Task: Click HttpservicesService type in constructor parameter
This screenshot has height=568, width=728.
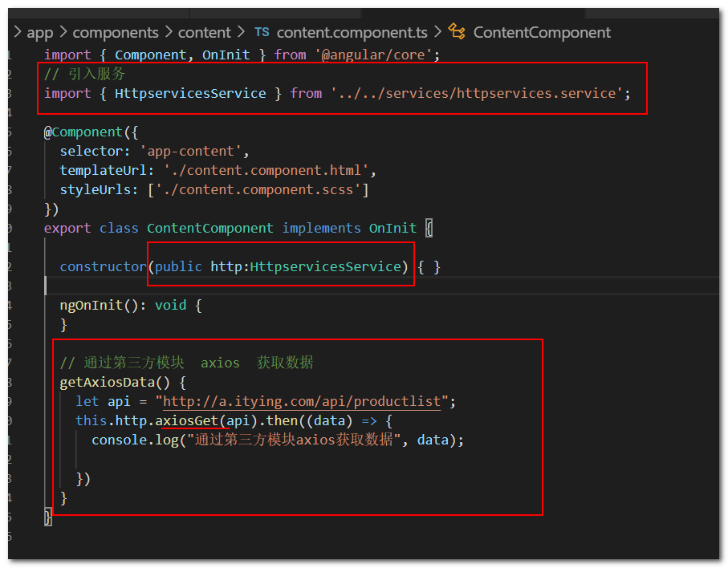Action: (x=325, y=267)
